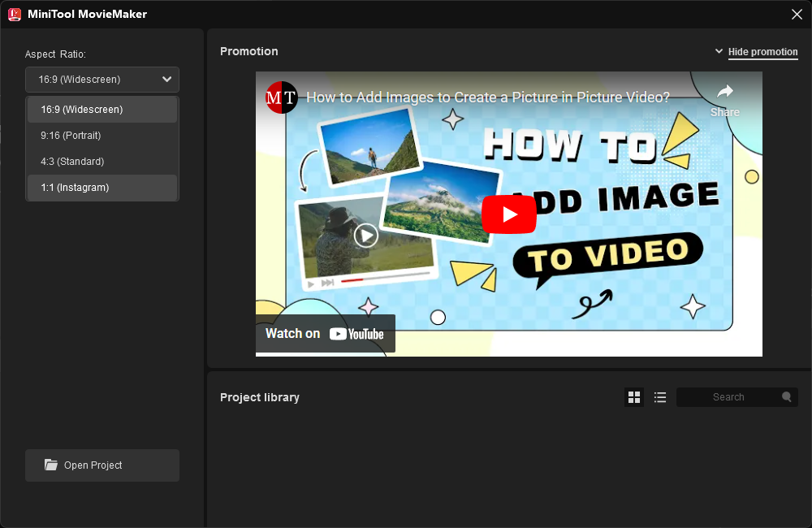Viewport: 812px width, 528px height.
Task: Click the MT channel avatar icon
Action: (281, 97)
